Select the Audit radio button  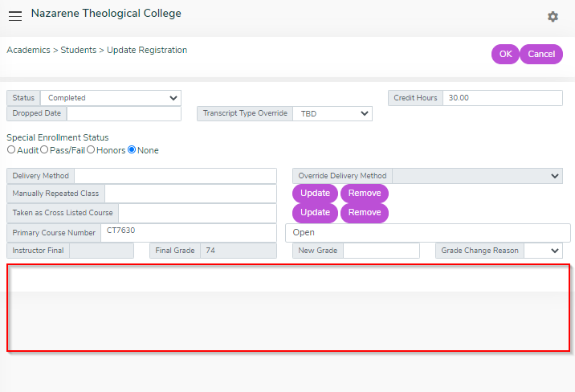point(11,149)
